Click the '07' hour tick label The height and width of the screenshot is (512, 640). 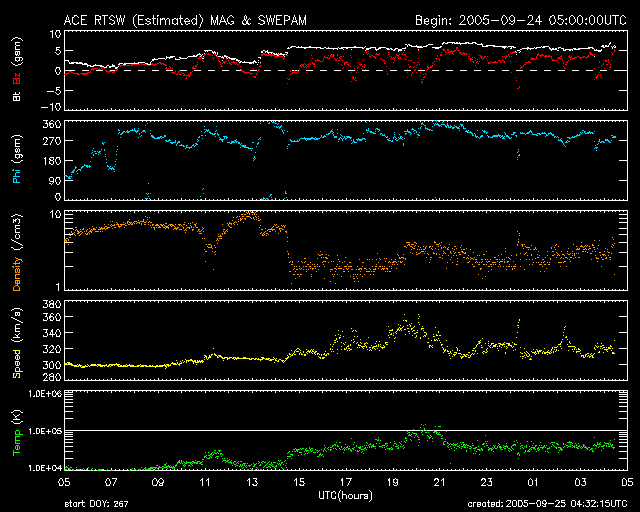pyautogui.click(x=111, y=482)
